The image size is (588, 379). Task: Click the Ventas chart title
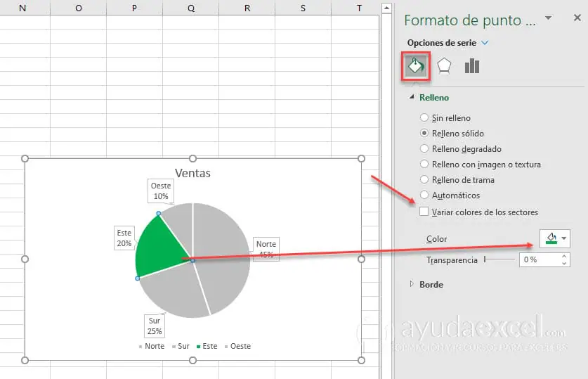pos(192,173)
